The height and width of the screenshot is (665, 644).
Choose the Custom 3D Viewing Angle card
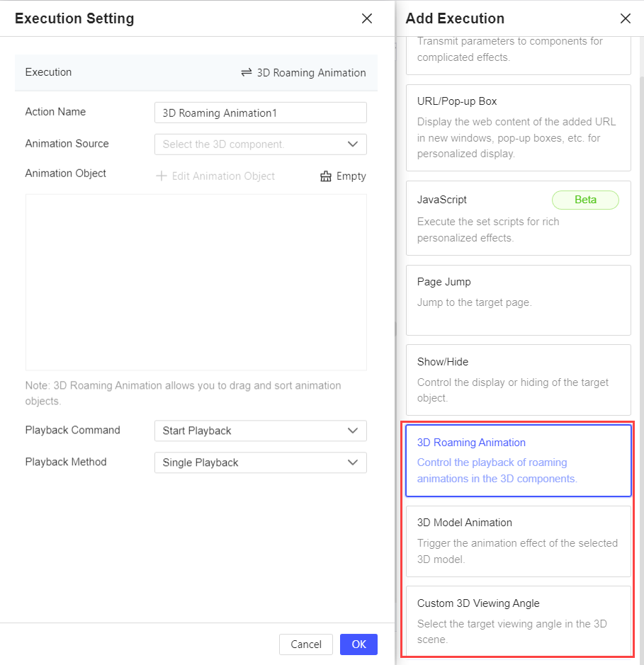(518, 621)
